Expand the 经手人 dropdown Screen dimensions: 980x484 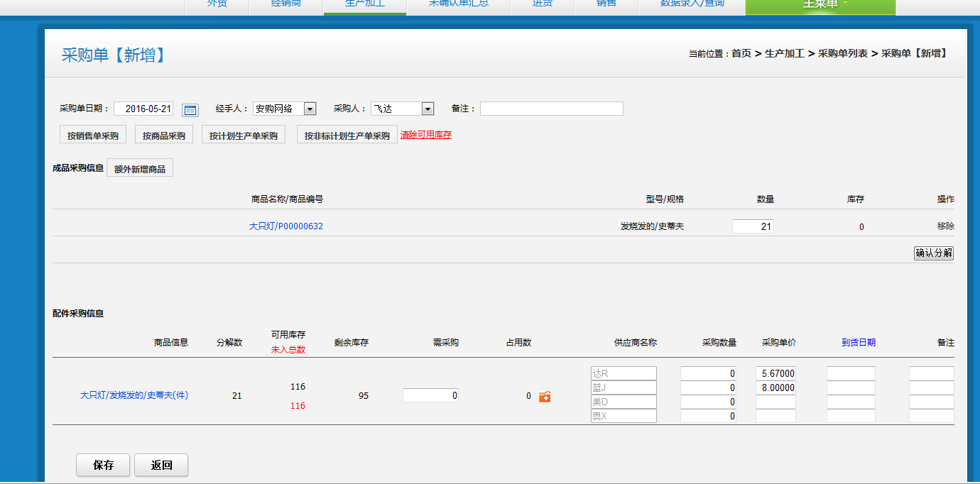pos(310,109)
